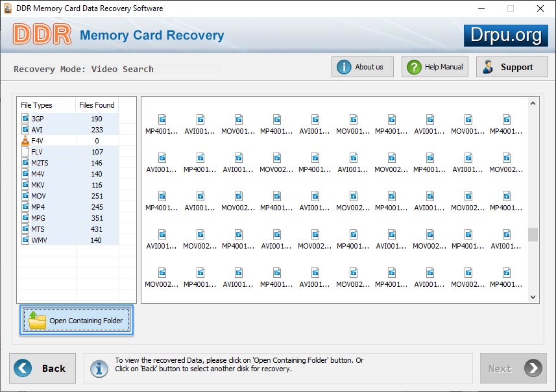Image resolution: width=556 pixels, height=392 pixels.
Task: Click the file list scrollbar thumb
Action: tap(533, 234)
